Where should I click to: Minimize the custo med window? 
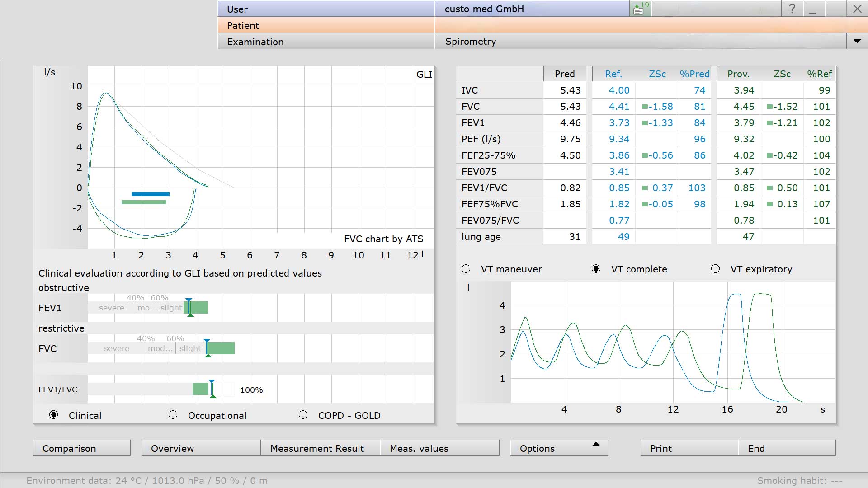[x=813, y=9]
